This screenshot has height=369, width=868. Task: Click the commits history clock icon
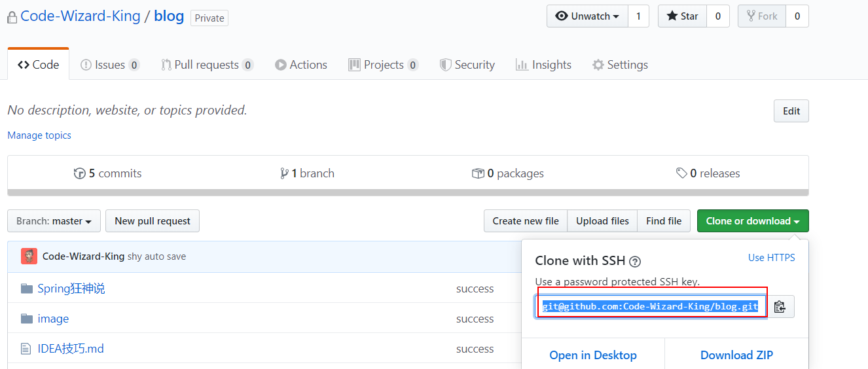click(x=80, y=173)
